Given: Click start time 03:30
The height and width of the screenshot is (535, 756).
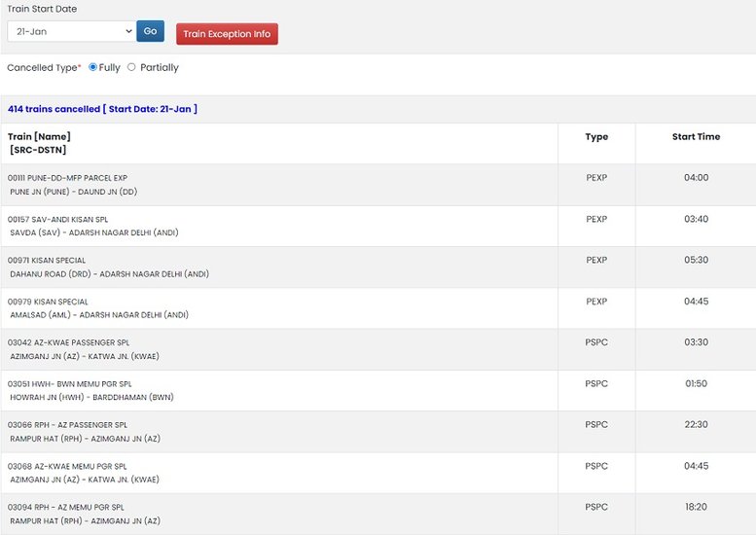Looking at the screenshot, I should pos(697,342).
